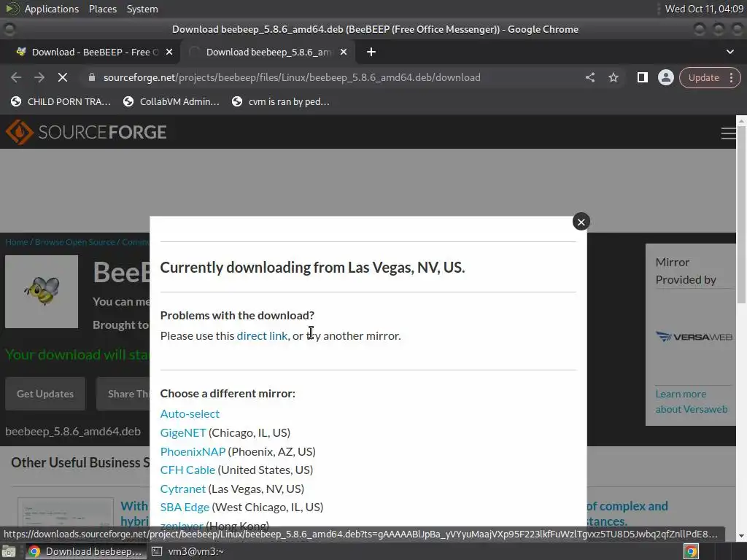This screenshot has width=747, height=560.
Task: Open the Chrome profile avatar
Action: [x=665, y=77]
